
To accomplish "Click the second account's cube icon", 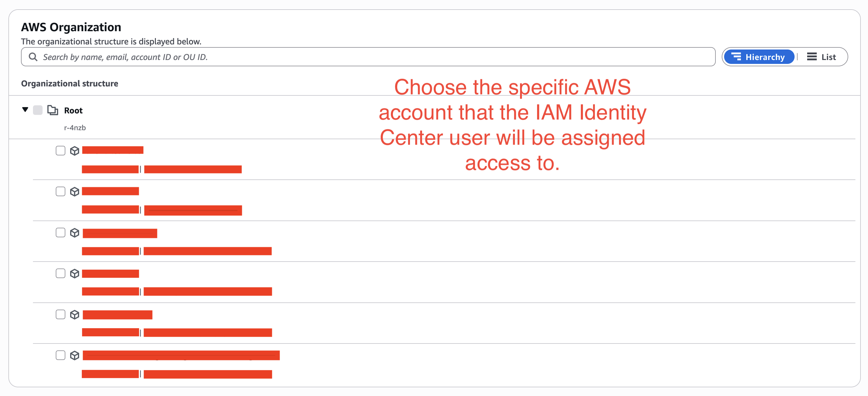I will [x=74, y=192].
